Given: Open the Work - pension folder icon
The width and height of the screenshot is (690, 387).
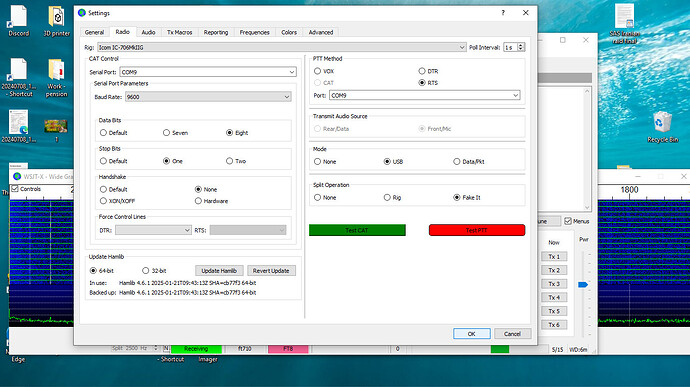Looking at the screenshot, I should [56, 77].
